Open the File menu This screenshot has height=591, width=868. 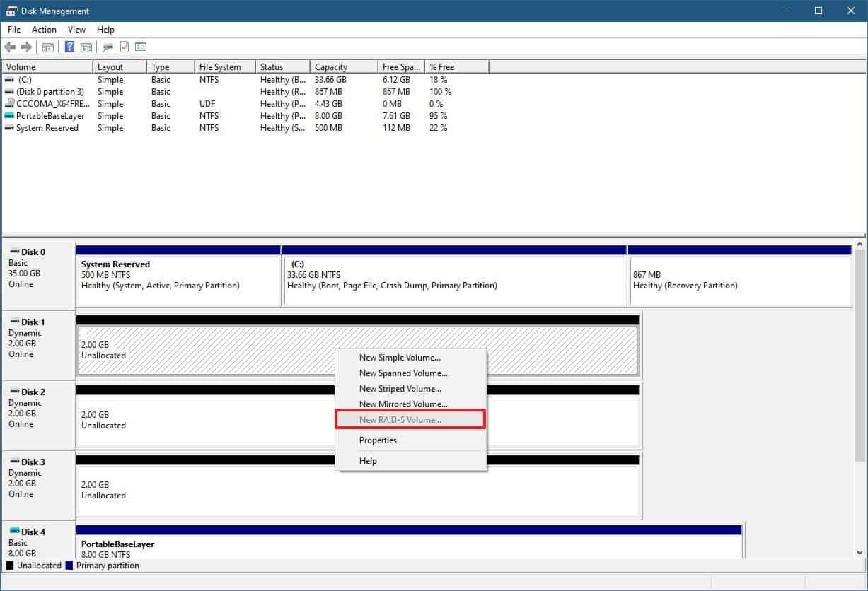14,30
